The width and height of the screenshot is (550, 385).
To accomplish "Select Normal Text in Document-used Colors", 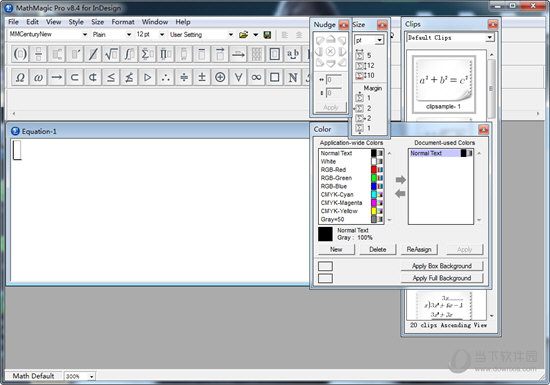I will (441, 153).
